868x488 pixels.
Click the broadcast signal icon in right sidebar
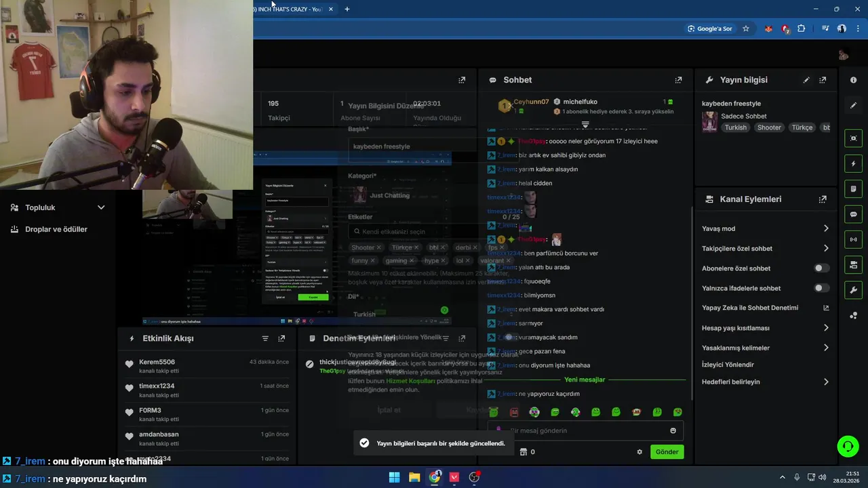point(853,239)
